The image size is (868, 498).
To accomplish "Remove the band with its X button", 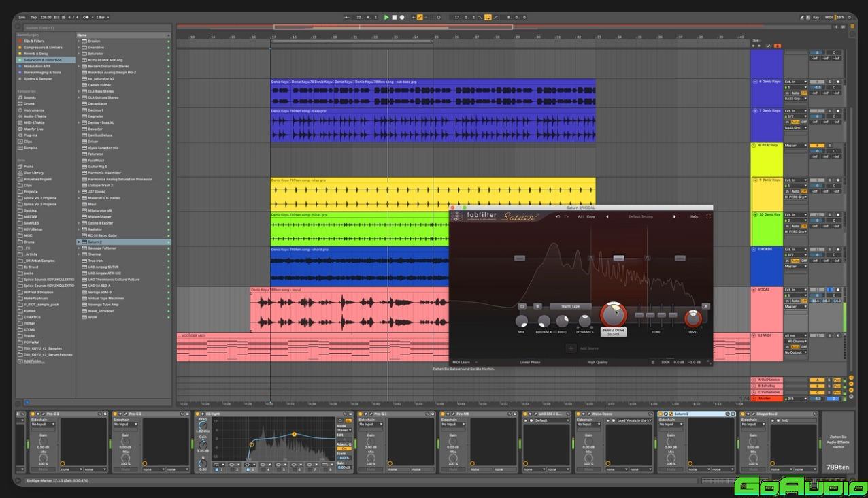I will [705, 306].
